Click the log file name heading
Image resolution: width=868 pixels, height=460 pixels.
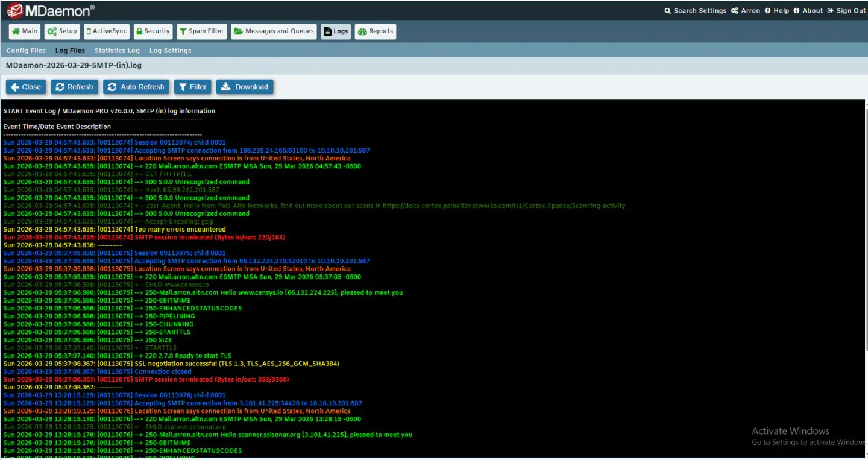coord(74,65)
